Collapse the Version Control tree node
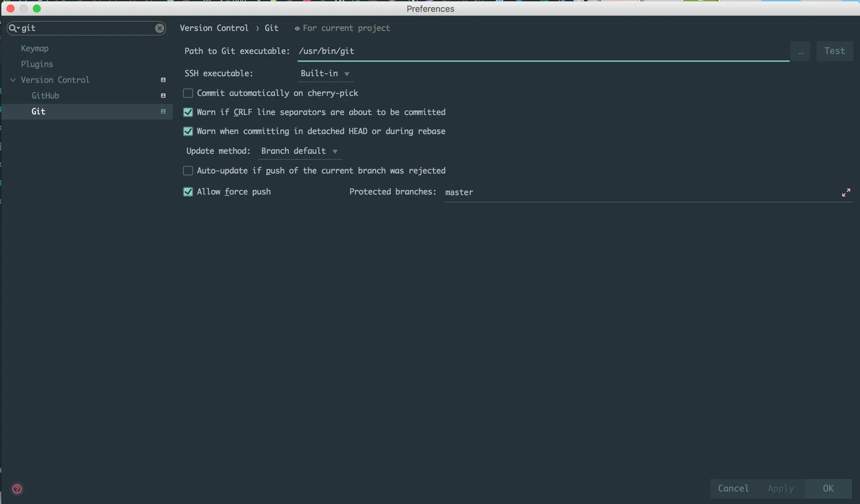 [x=13, y=80]
